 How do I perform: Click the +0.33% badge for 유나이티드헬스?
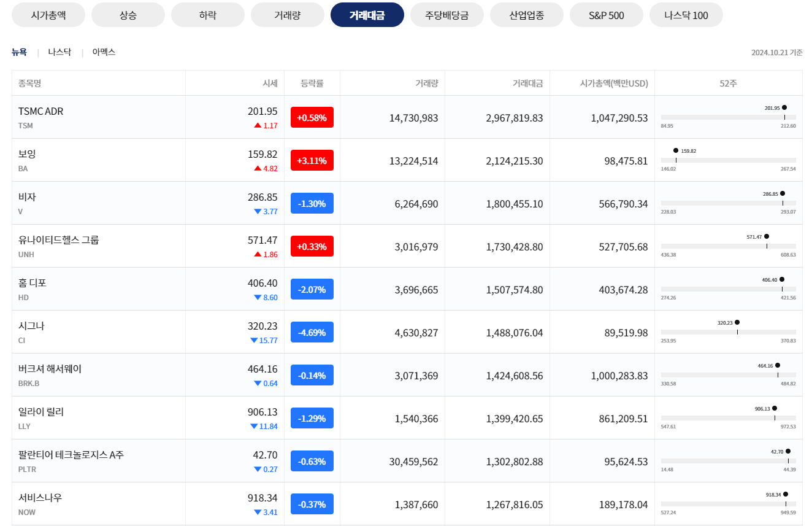tap(312, 246)
